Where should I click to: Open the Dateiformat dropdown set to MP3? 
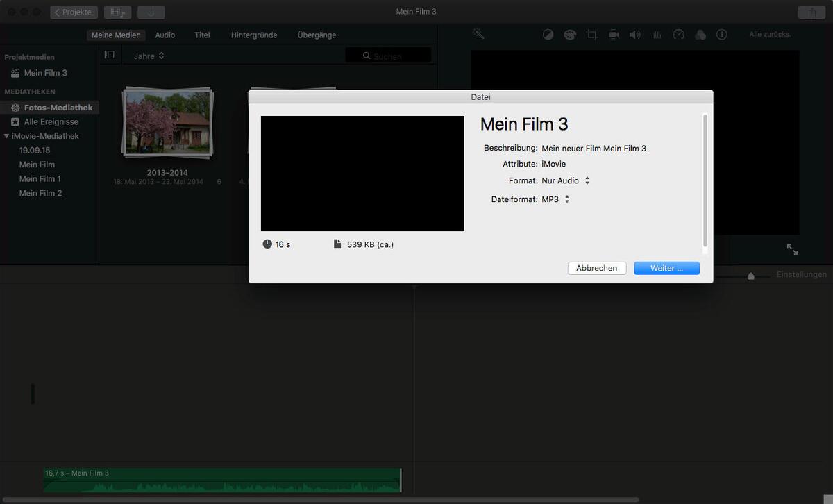pyautogui.click(x=555, y=199)
